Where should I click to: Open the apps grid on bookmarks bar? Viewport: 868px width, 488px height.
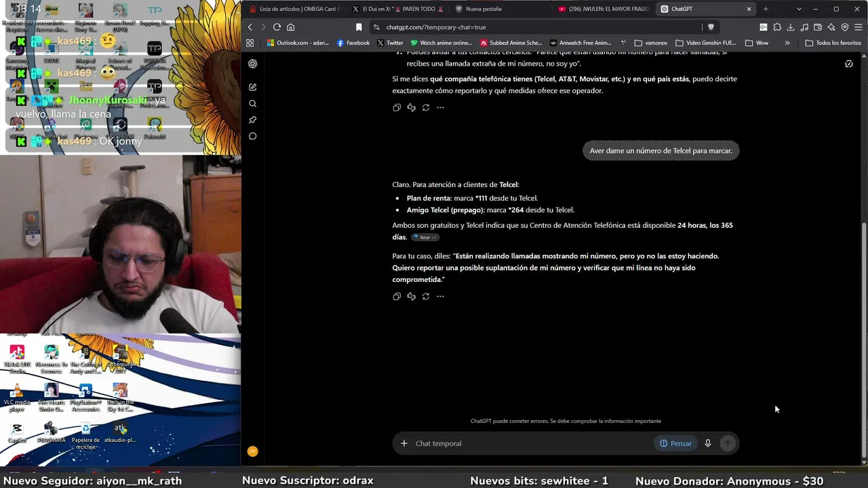pos(250,43)
